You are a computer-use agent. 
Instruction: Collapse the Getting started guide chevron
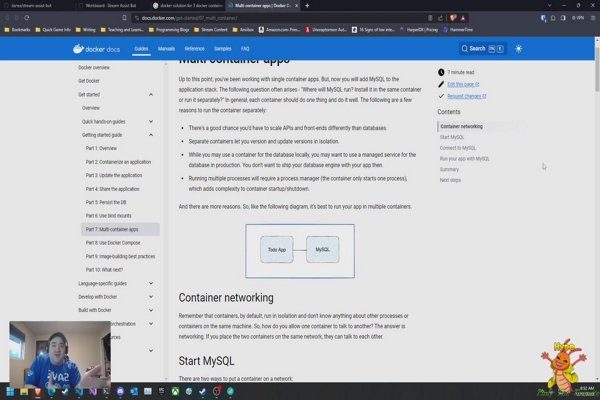151,135
